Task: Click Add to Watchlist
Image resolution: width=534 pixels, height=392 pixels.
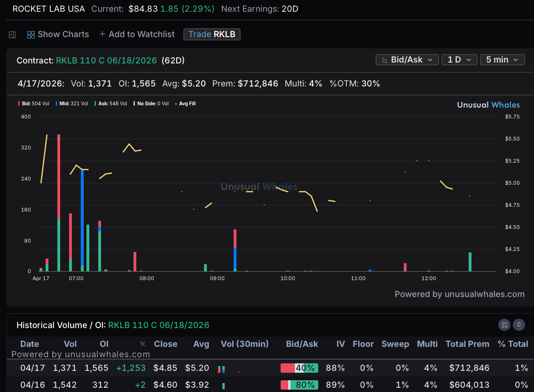Action: pyautogui.click(x=137, y=34)
